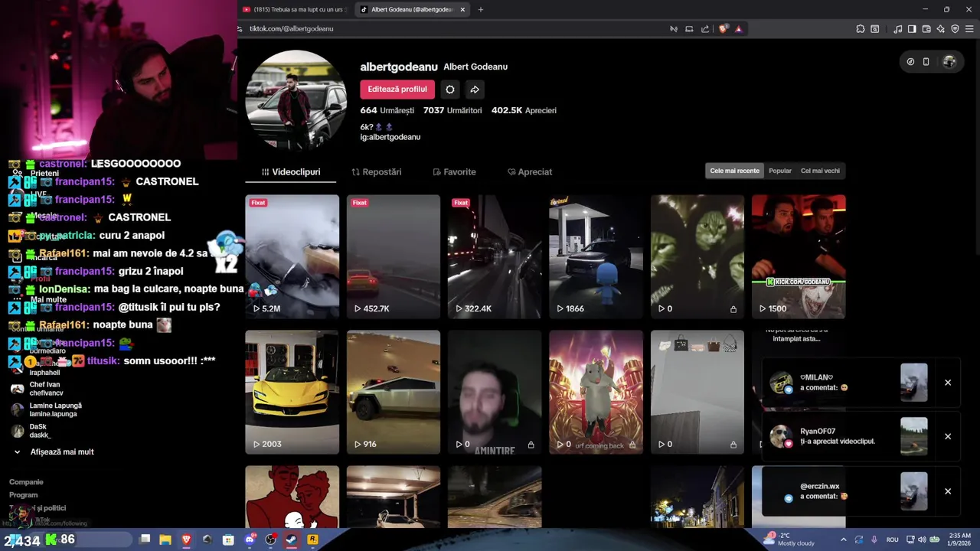Image resolution: width=980 pixels, height=551 pixels.
Task: Open Chef Ivan in following list
Action: tap(46, 389)
